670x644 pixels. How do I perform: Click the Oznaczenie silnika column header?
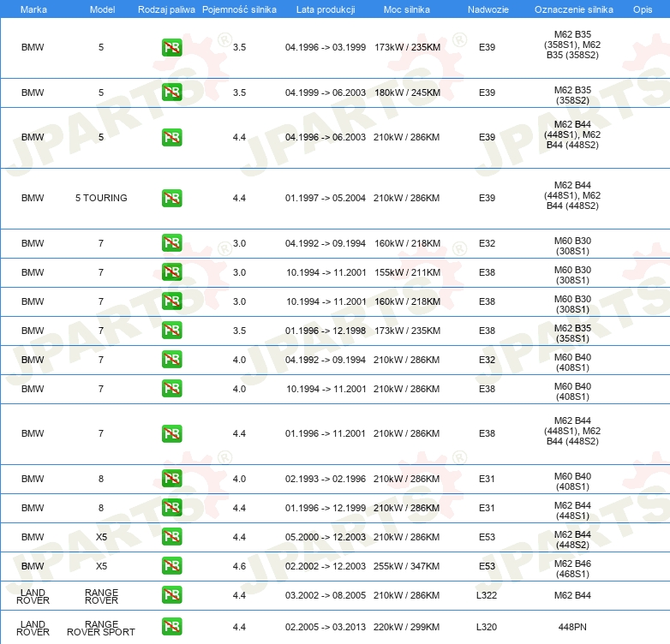pos(573,9)
